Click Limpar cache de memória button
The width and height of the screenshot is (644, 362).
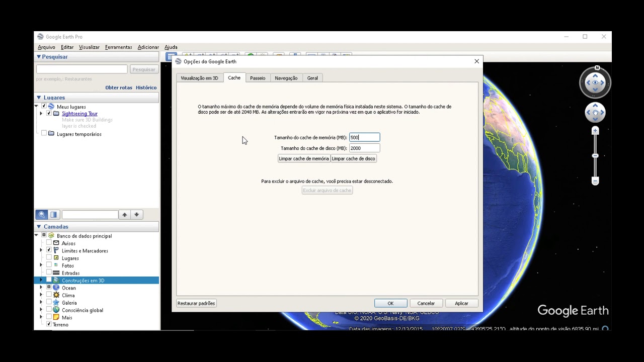[304, 158]
